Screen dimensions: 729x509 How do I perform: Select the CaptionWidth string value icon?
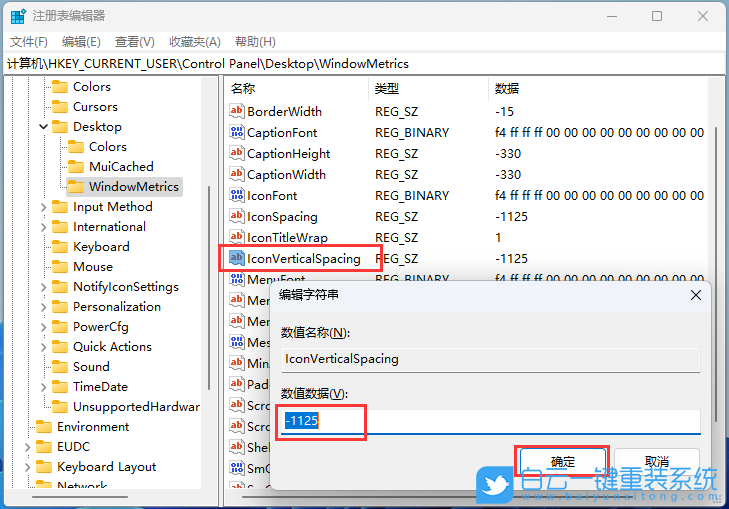(x=237, y=174)
